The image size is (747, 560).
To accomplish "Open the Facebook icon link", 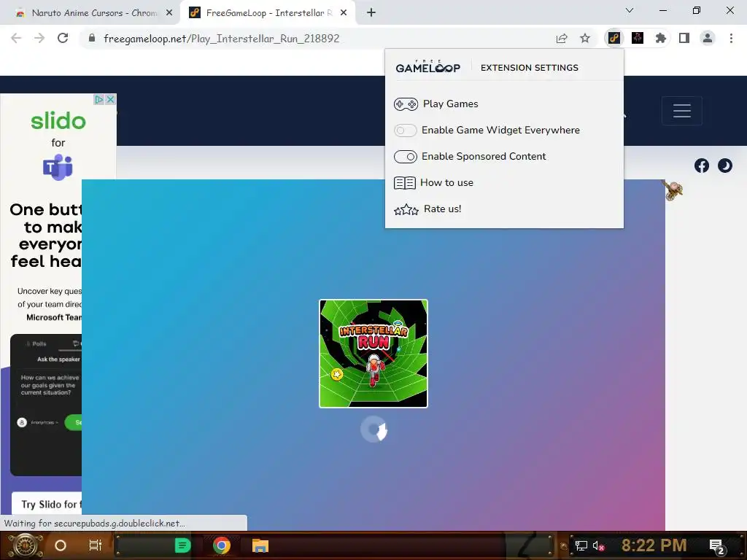I will [701, 166].
